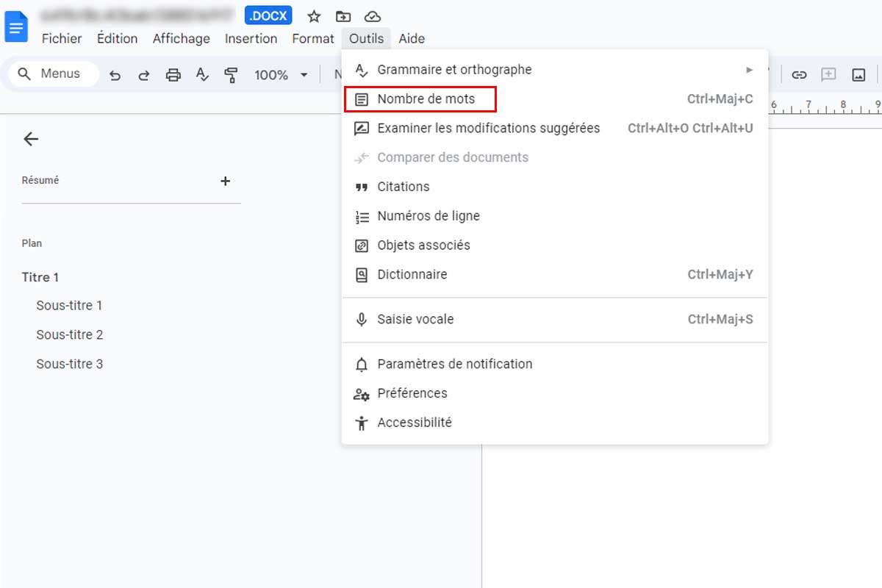Add a comment via toolbar icon
Viewport: 882px width, 588px height.
(828, 75)
